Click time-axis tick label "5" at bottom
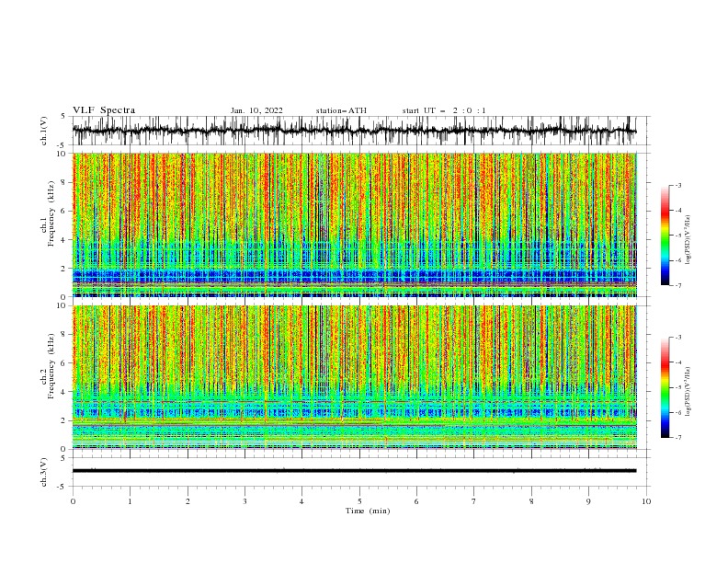The height and width of the screenshot is (563, 728). point(359,501)
